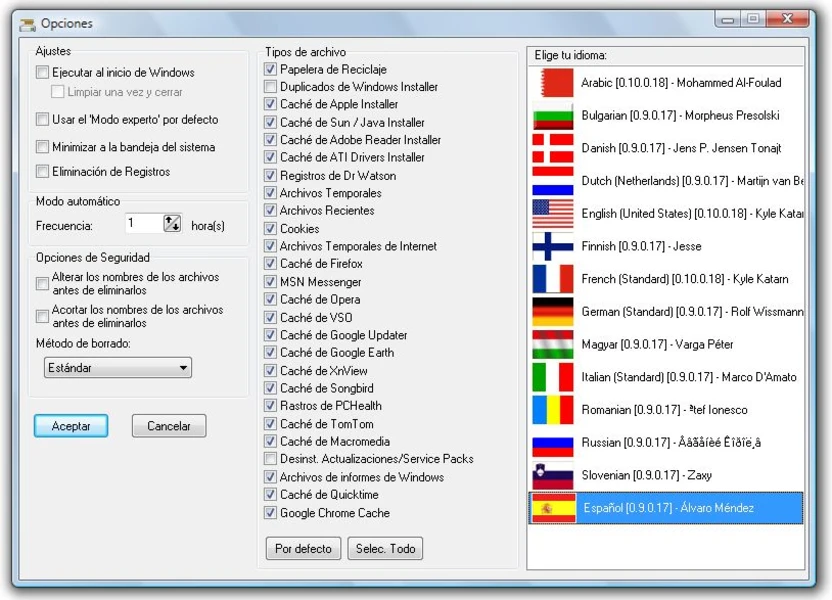
Task: Select the Romanian flag icon
Action: [553, 411]
